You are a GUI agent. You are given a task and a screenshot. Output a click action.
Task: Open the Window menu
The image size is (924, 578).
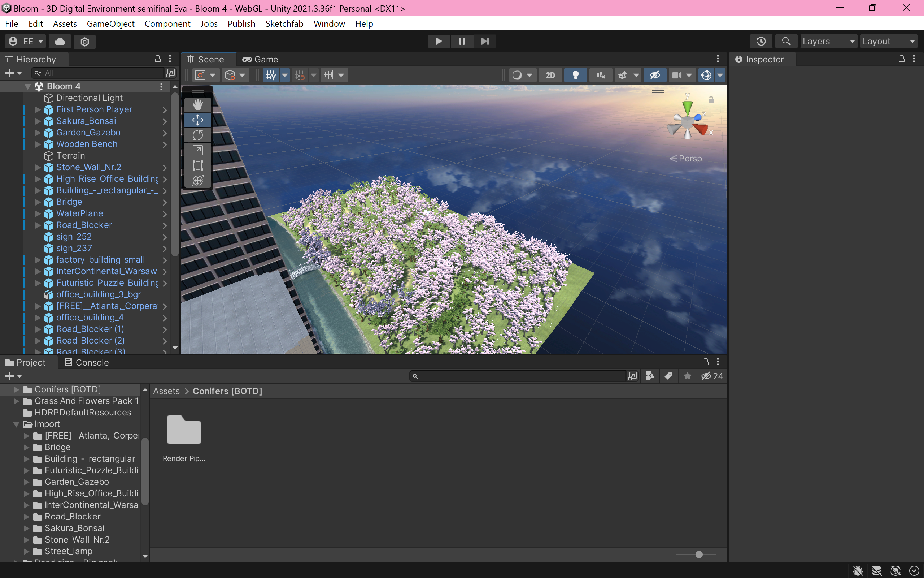[x=329, y=24]
